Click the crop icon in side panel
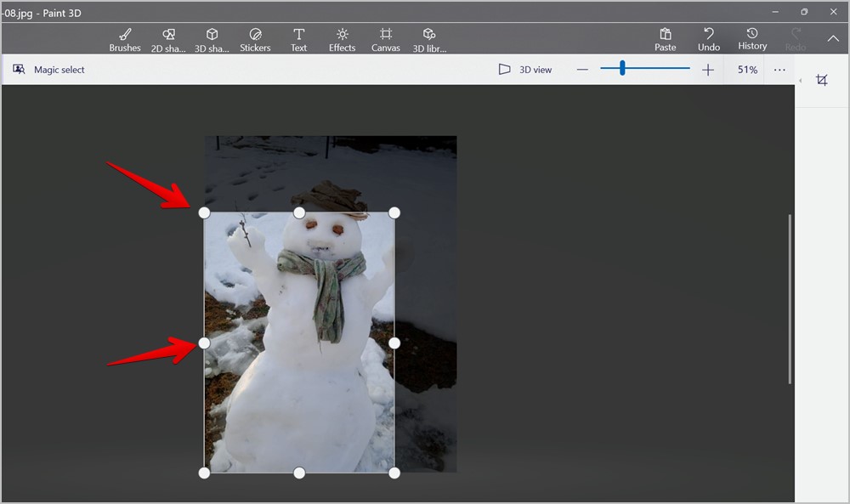This screenshot has width=850, height=504. (822, 80)
